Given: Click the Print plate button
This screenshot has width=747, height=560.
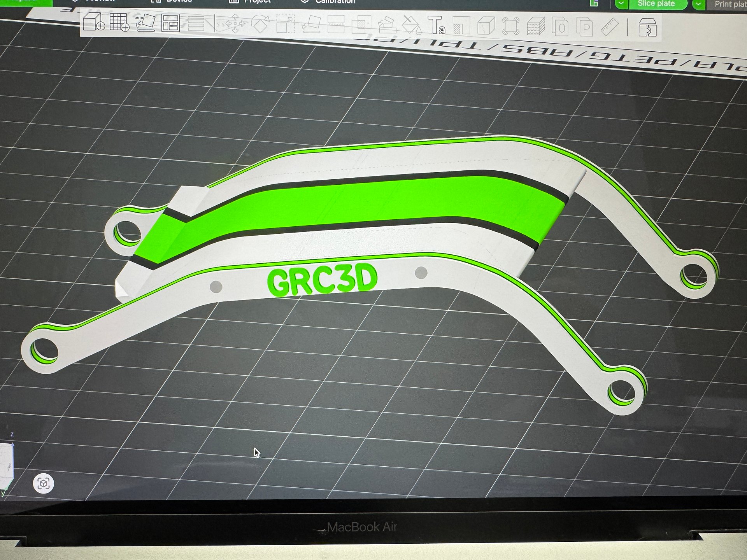Looking at the screenshot, I should (727, 4).
